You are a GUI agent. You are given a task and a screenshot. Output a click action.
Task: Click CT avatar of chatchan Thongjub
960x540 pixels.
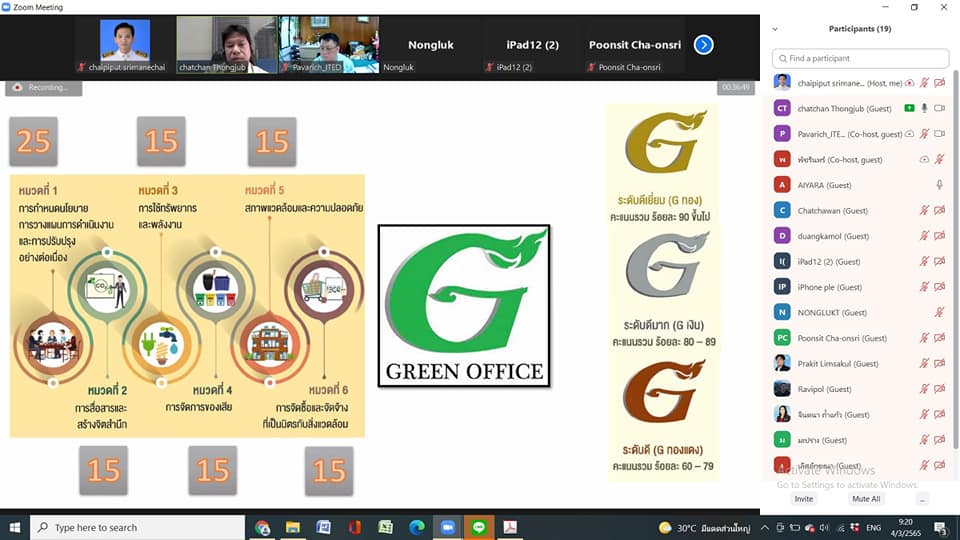(x=782, y=108)
